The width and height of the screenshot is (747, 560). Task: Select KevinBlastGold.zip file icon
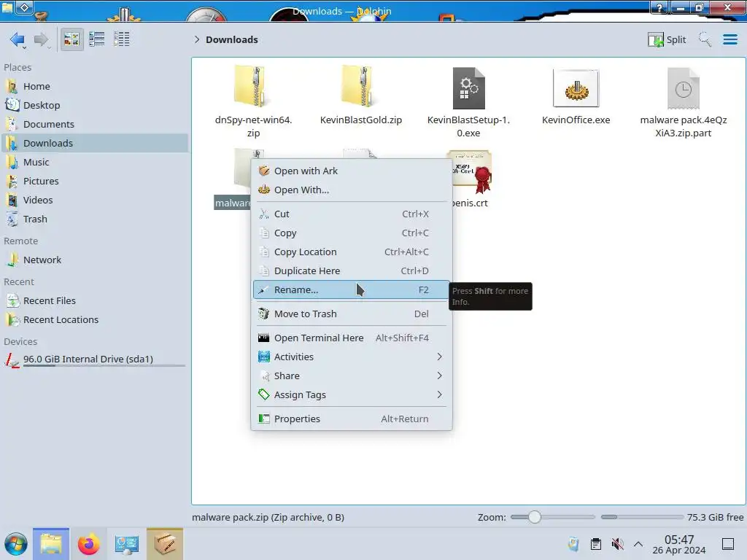pyautogui.click(x=360, y=87)
